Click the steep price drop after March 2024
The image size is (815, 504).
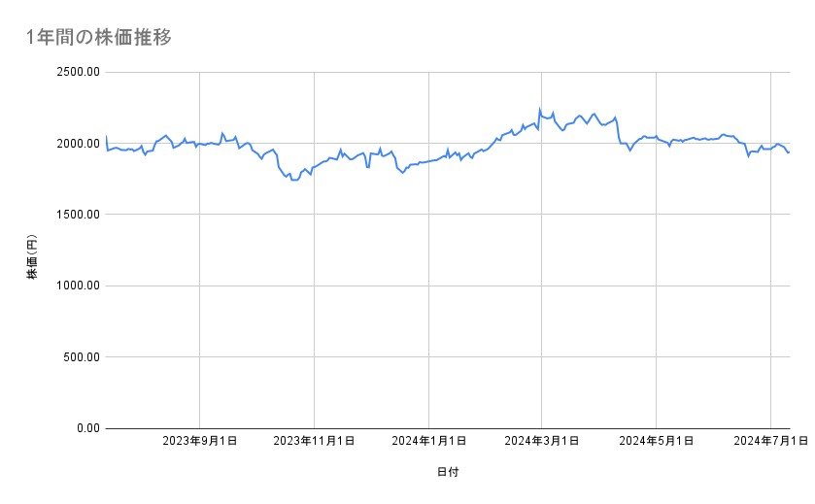click(x=618, y=131)
